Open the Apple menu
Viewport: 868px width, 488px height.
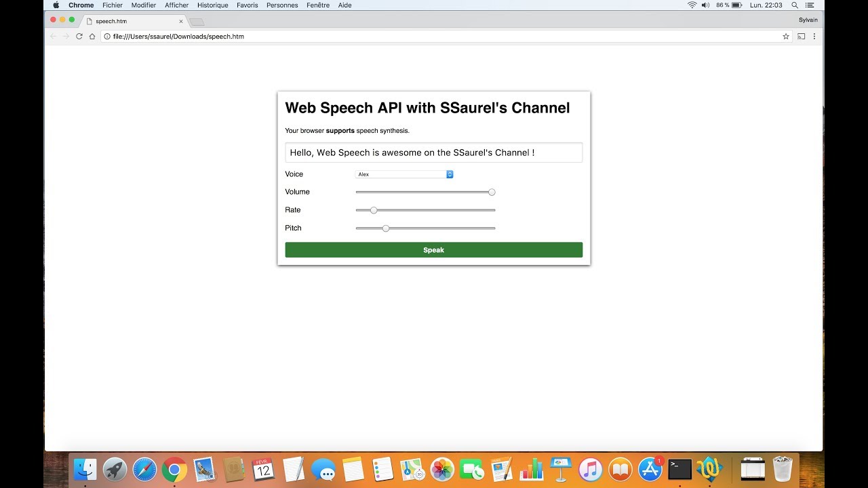coord(56,5)
